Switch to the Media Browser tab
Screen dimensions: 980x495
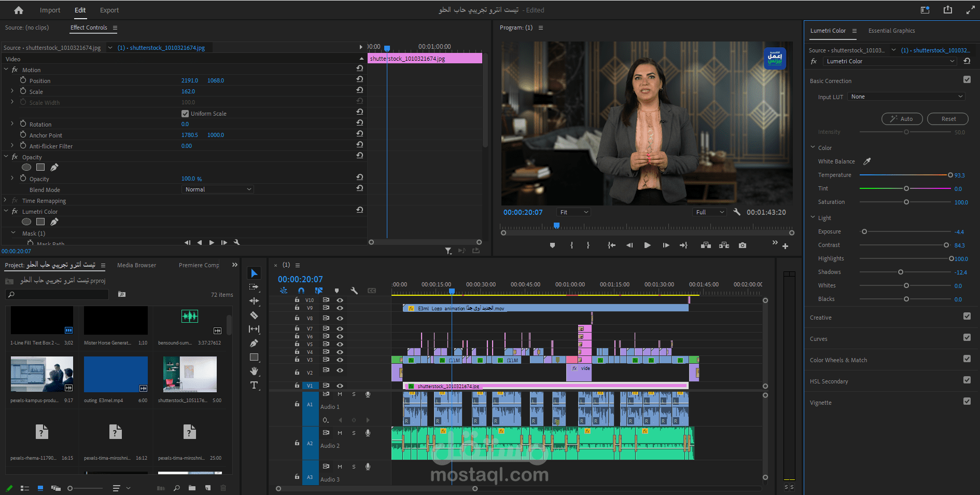click(x=136, y=265)
